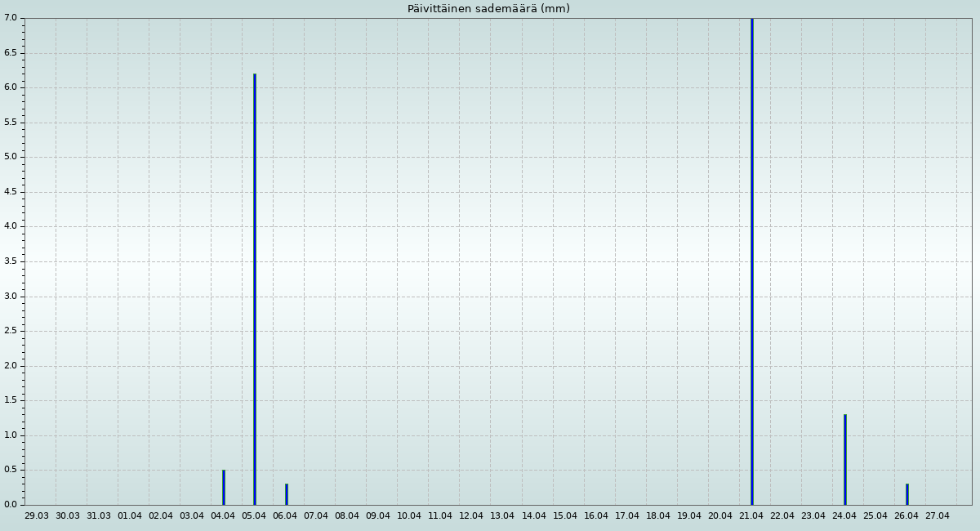Click the 1.5 y-axis label
This screenshot has height=531, width=980.
click(10, 400)
